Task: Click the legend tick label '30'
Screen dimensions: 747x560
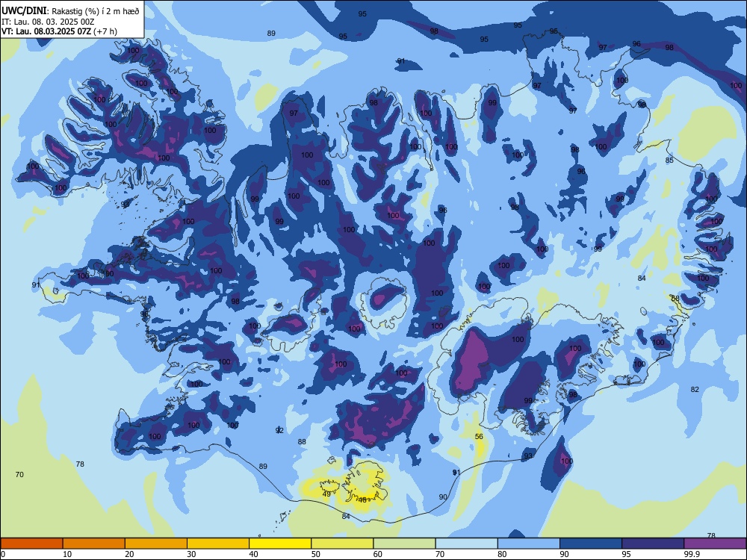Action: (191, 554)
